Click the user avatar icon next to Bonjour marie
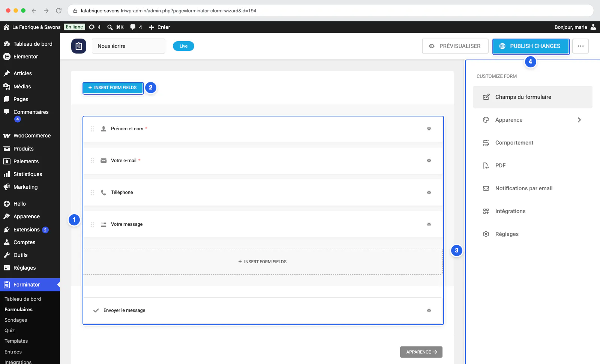The width and height of the screenshot is (600, 364). pyautogui.click(x=593, y=27)
